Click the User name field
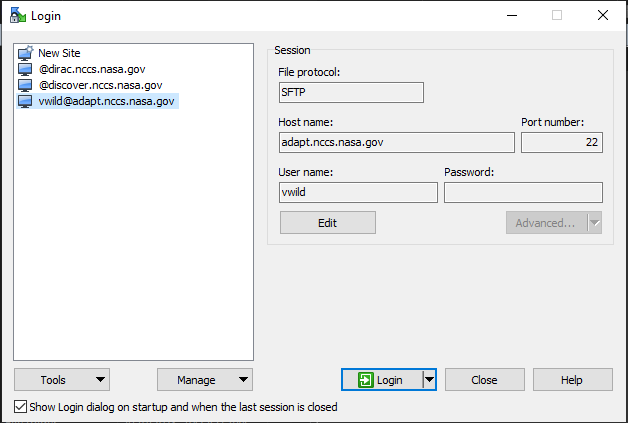 [358, 193]
